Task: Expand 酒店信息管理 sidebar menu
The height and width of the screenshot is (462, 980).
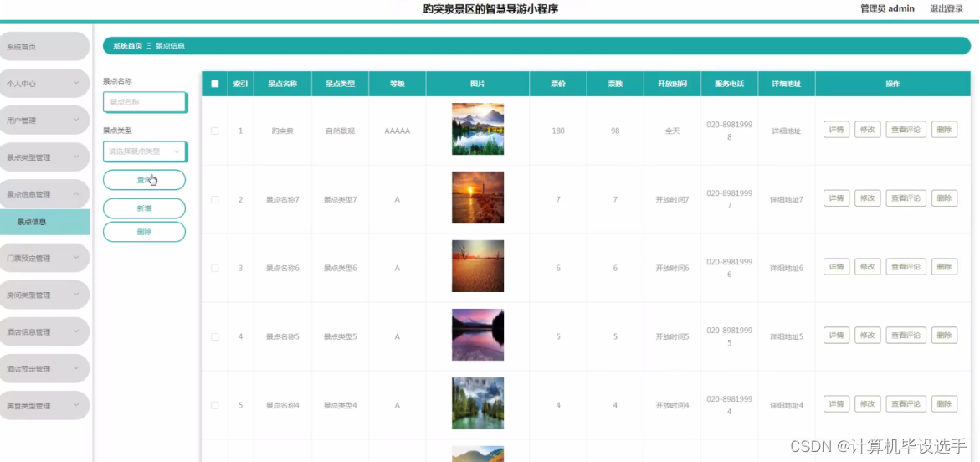Action: point(44,331)
